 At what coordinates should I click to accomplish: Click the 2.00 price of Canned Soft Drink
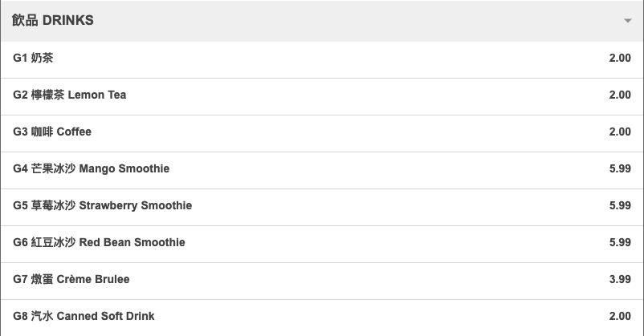[619, 316]
